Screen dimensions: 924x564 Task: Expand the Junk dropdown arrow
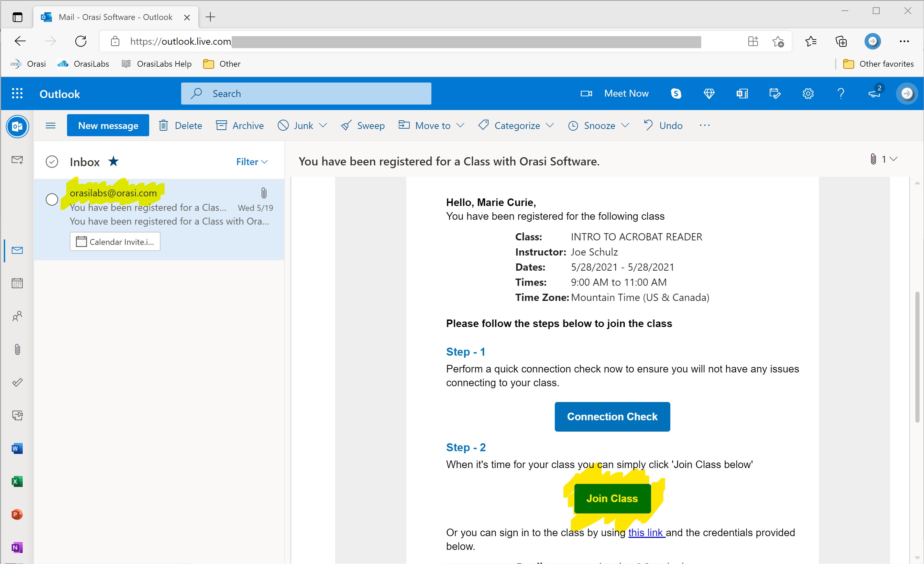point(323,125)
